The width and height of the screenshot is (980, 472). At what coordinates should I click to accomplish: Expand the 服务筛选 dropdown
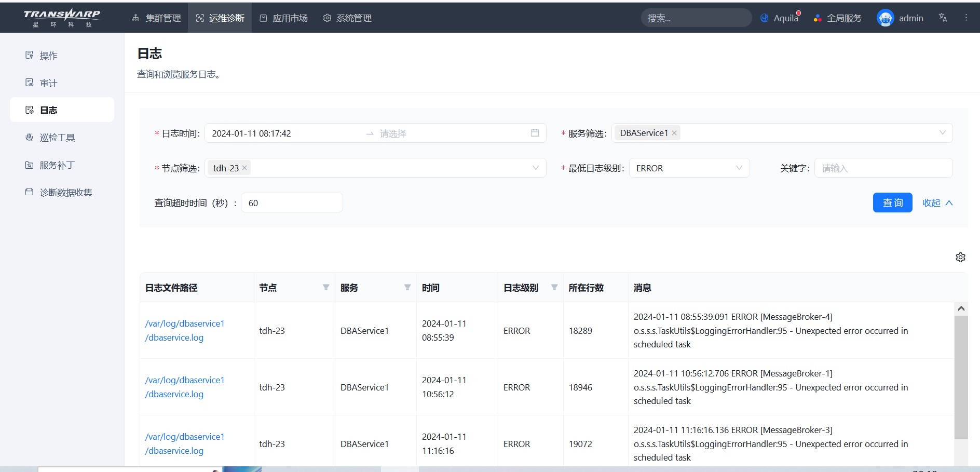click(x=943, y=133)
